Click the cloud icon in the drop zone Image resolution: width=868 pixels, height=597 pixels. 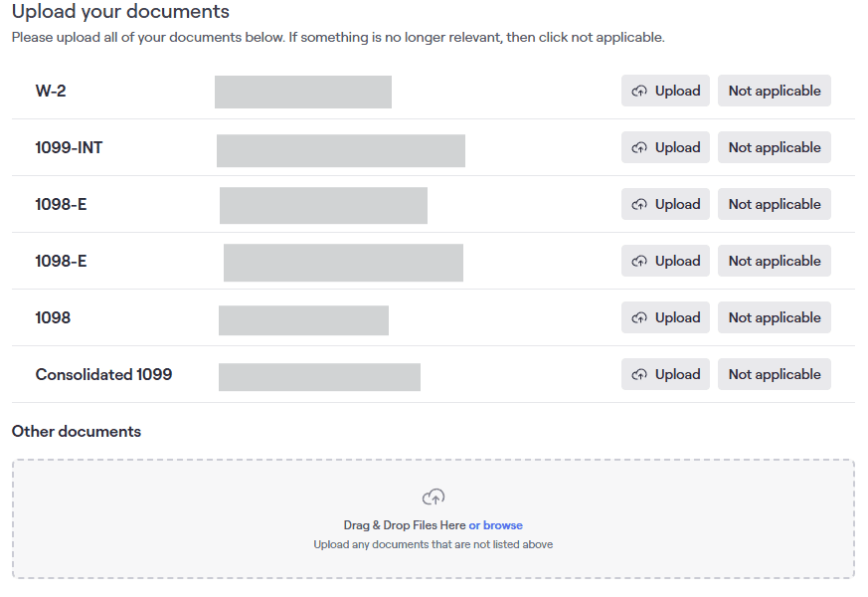[433, 497]
